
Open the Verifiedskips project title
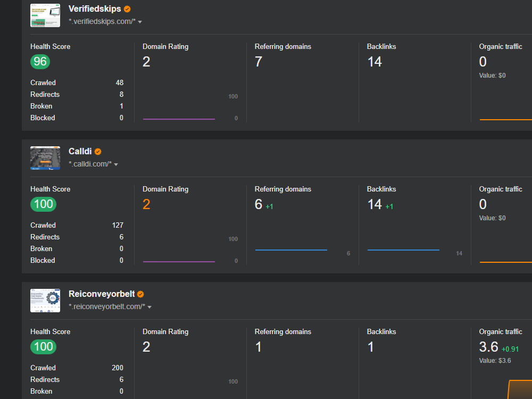(95, 9)
